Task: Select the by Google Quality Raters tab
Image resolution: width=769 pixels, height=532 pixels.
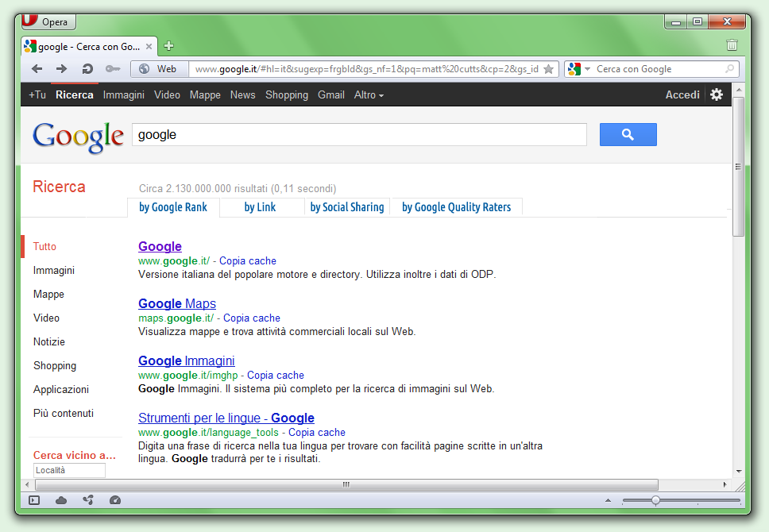Action: [x=457, y=207]
